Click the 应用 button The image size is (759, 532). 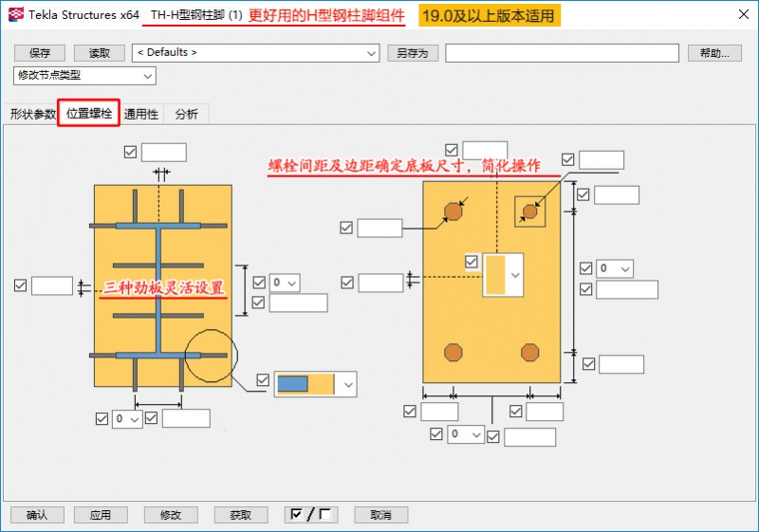101,515
